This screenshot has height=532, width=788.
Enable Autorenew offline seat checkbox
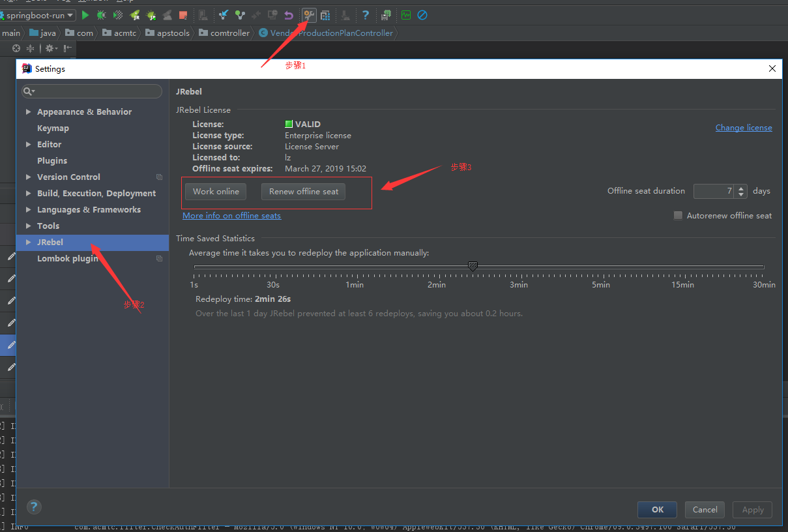[678, 215]
